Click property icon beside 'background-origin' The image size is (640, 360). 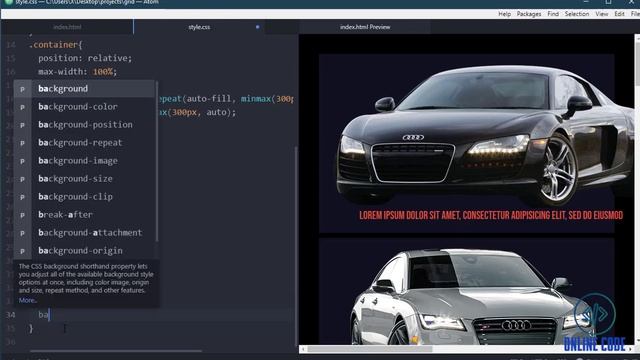(x=22, y=251)
